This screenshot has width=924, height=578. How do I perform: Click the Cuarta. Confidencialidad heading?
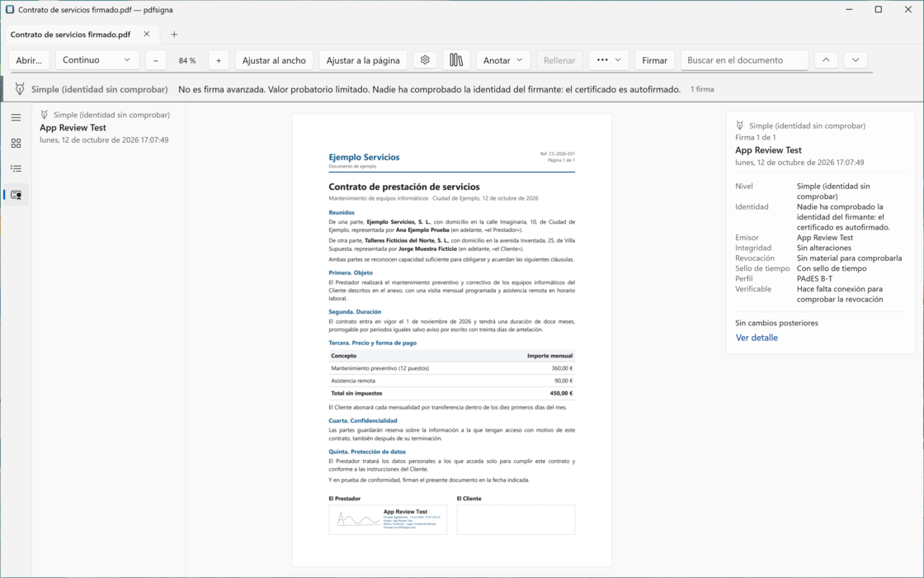[x=363, y=420]
